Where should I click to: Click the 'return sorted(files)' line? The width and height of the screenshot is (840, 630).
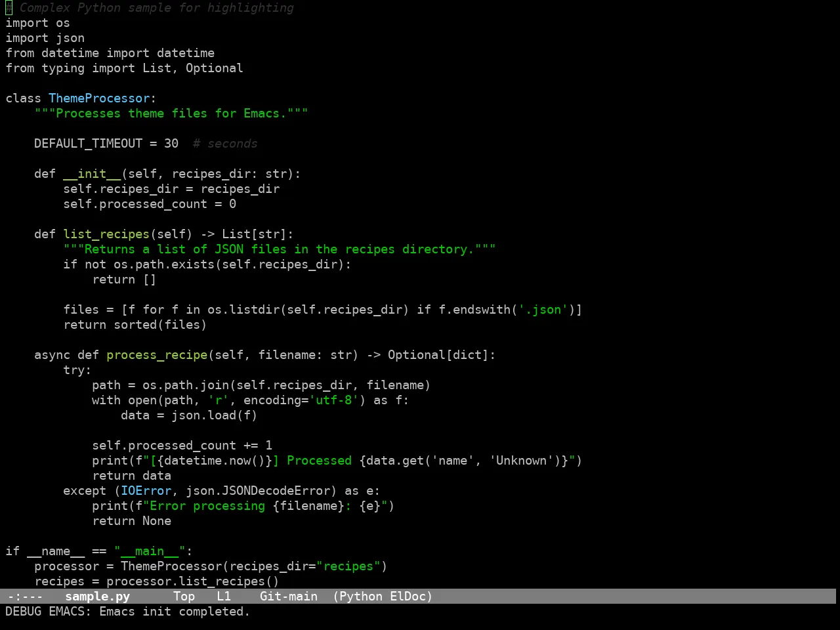tap(135, 325)
